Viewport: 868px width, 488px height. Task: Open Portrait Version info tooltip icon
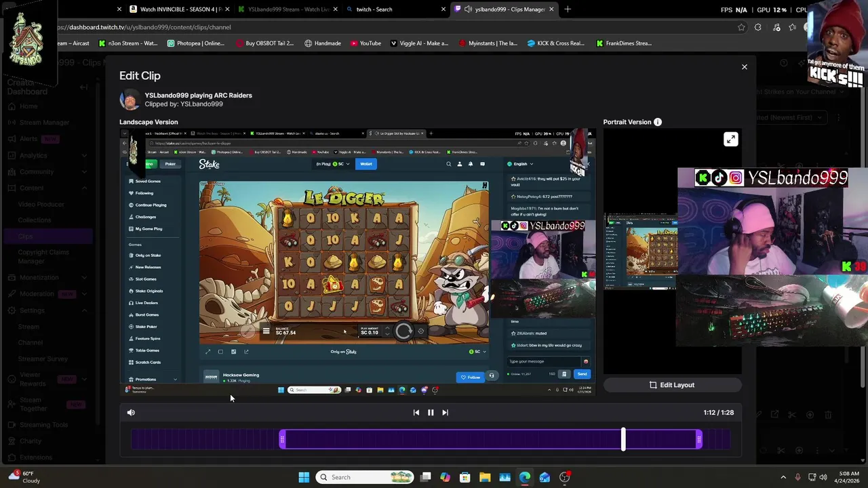click(657, 122)
